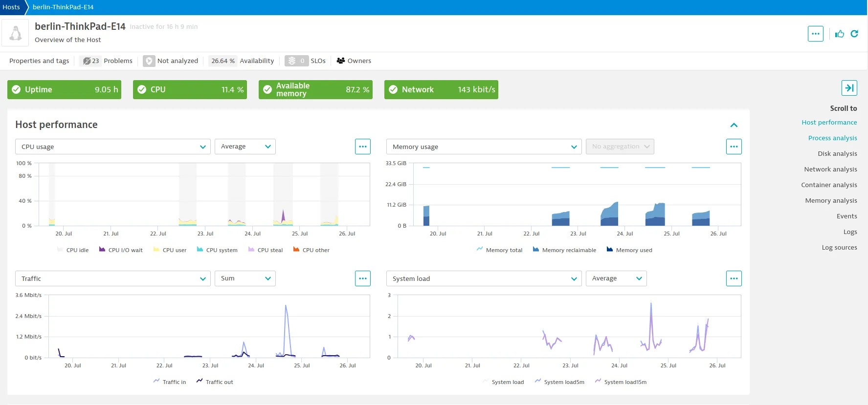Click the Available memory 87.2 % tile

click(315, 89)
